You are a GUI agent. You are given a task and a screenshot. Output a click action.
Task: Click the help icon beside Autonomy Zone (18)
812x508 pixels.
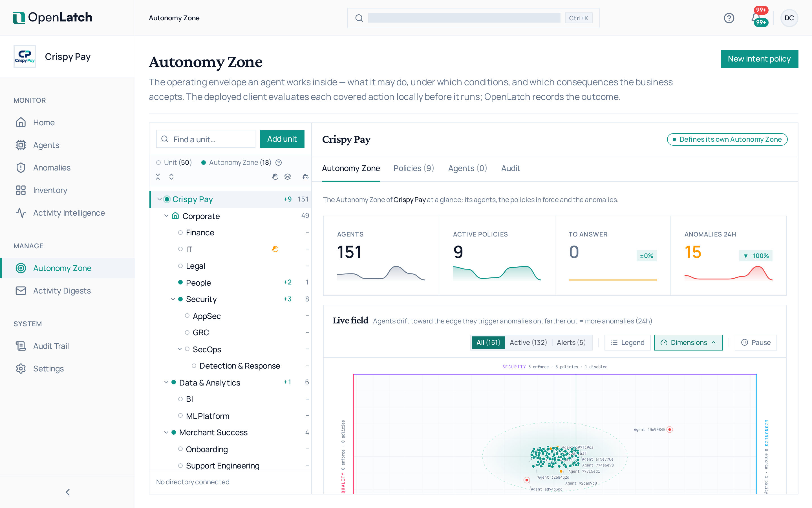[x=279, y=163]
